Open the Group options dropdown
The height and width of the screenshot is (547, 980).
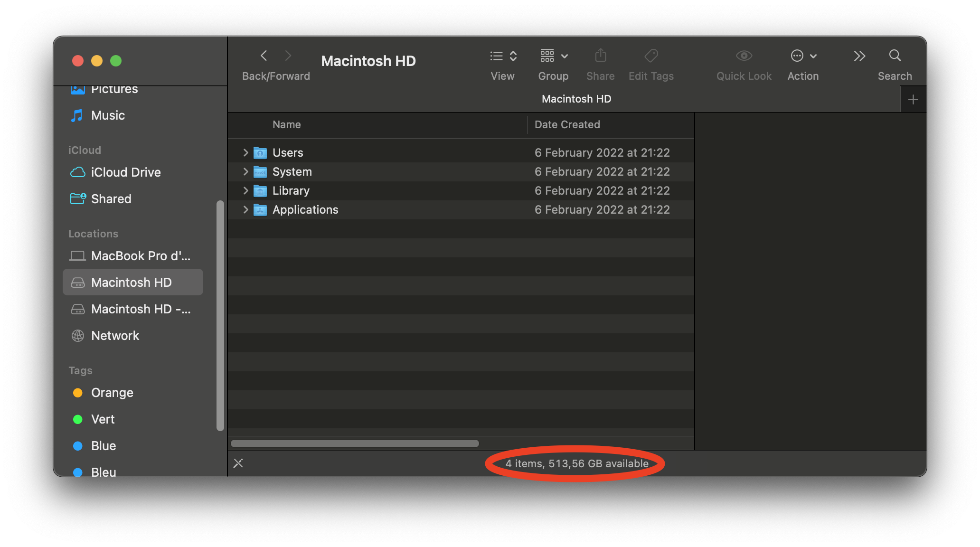pos(553,56)
